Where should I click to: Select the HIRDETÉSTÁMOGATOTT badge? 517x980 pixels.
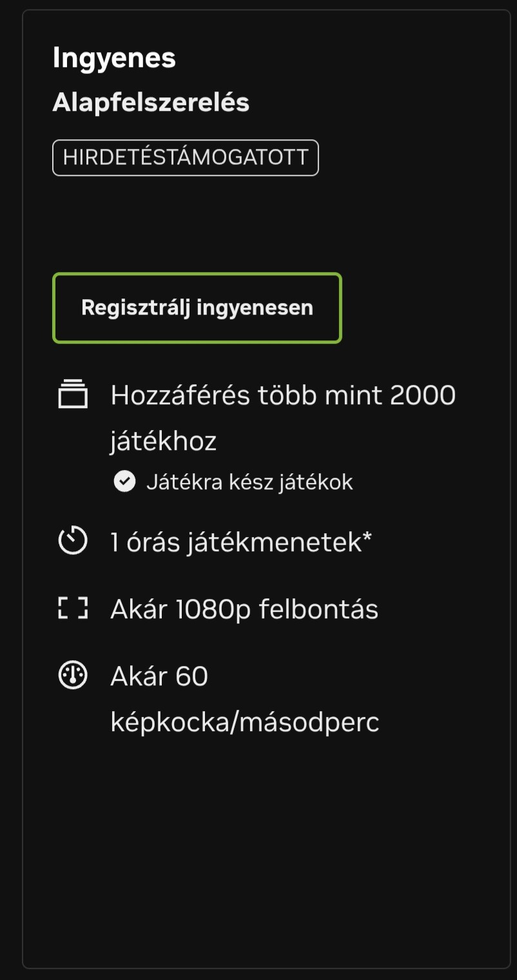185,158
